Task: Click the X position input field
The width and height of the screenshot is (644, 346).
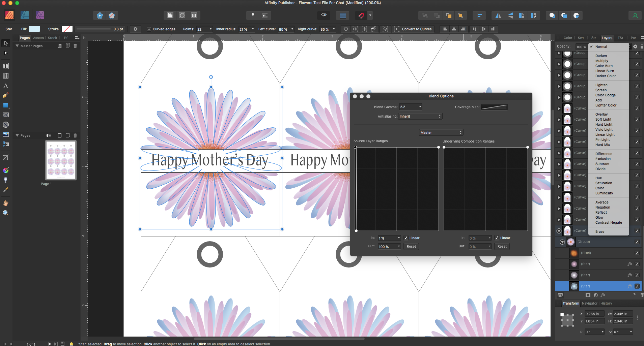Action: [x=594, y=314]
